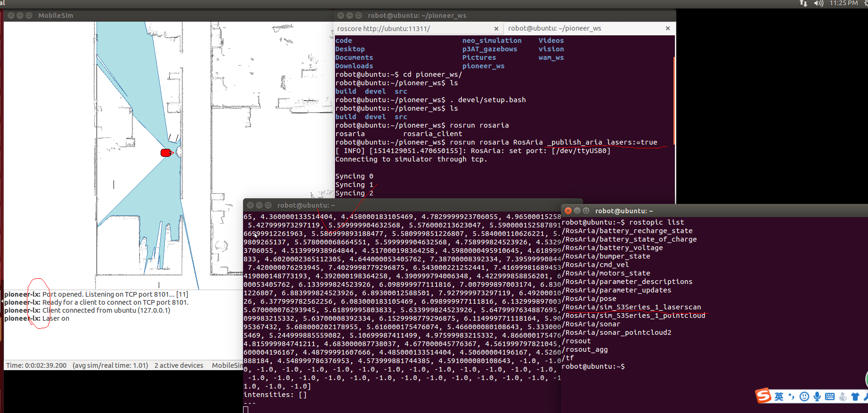Viewport: 868px width, 413px height.
Task: Close the laser-scan output terminal window
Action: pos(250,205)
